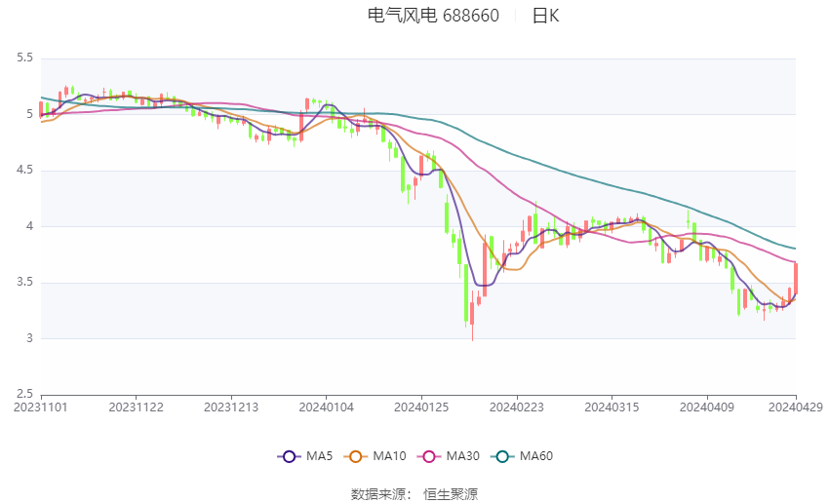Click the chart title 电气风电 688660

click(433, 16)
